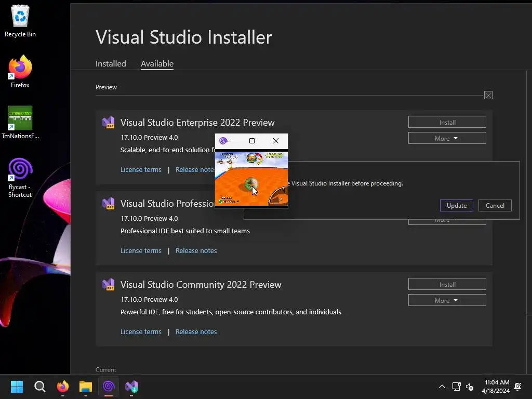Select the Available tab
This screenshot has height=399, width=532.
point(157,64)
